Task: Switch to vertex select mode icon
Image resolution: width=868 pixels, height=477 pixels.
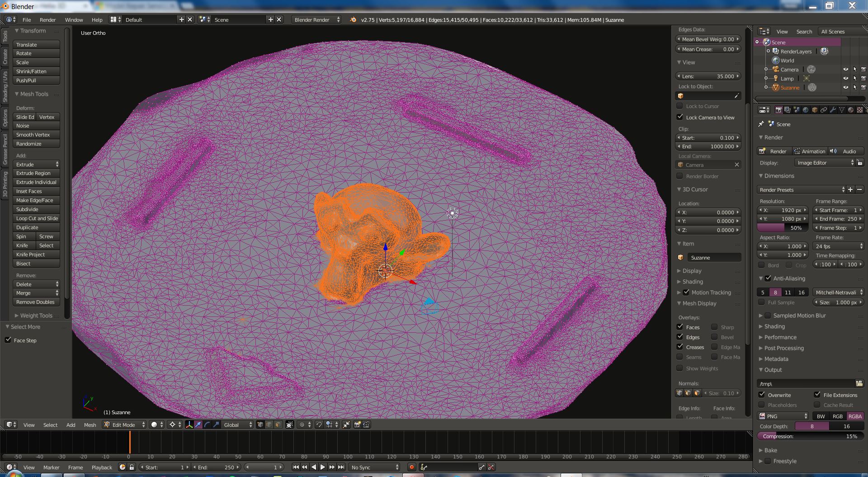Action: tap(260, 425)
